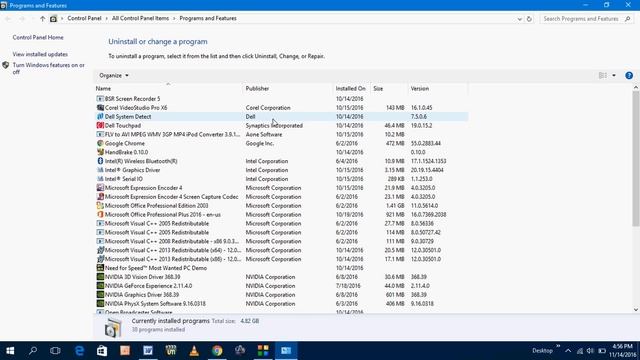The image size is (640, 360).
Task: Click Programs and Features breadcrumb
Action: click(208, 18)
